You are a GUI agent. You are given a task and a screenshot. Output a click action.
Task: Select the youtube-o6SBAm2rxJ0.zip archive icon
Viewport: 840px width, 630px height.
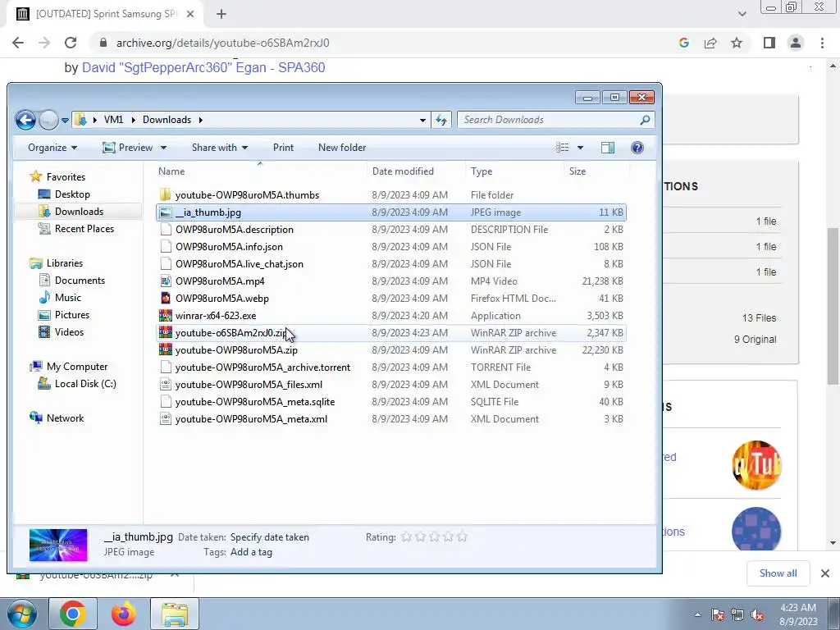[166, 333]
